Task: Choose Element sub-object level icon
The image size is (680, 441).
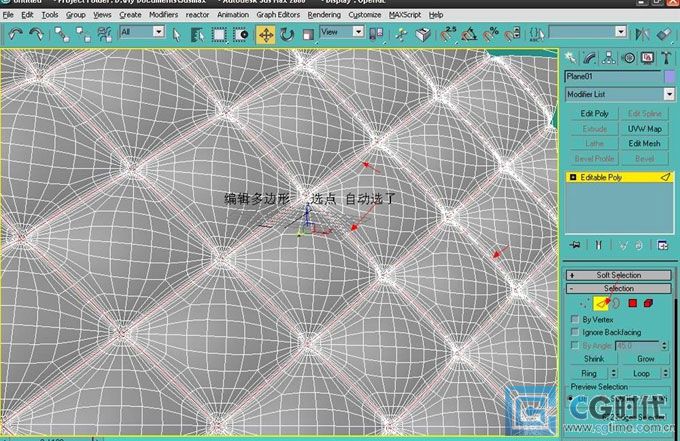Action: (648, 303)
